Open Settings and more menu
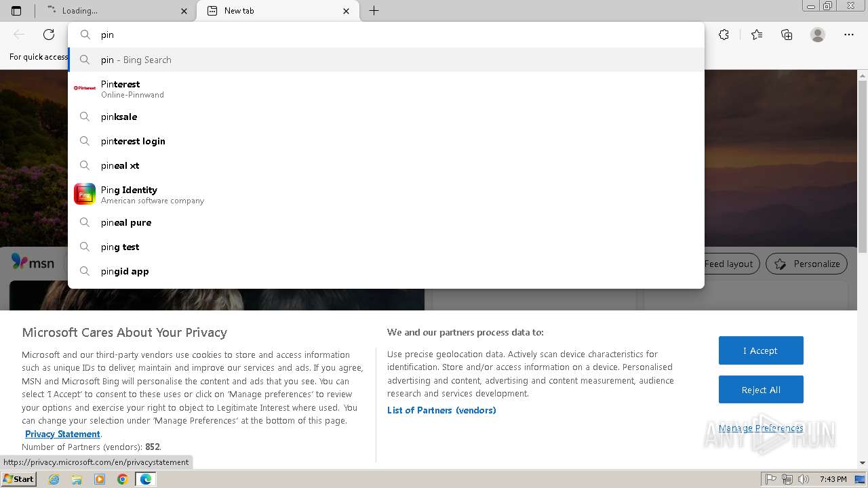868x488 pixels. (849, 35)
